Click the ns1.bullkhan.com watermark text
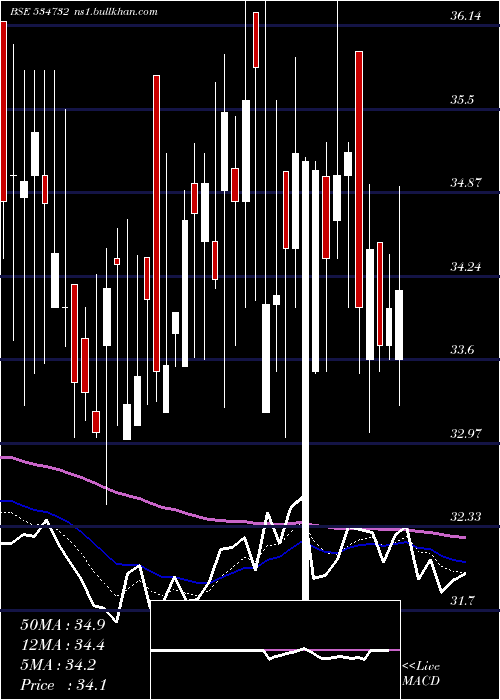Image resolution: width=500 pixels, height=700 pixels. pyautogui.click(x=115, y=12)
